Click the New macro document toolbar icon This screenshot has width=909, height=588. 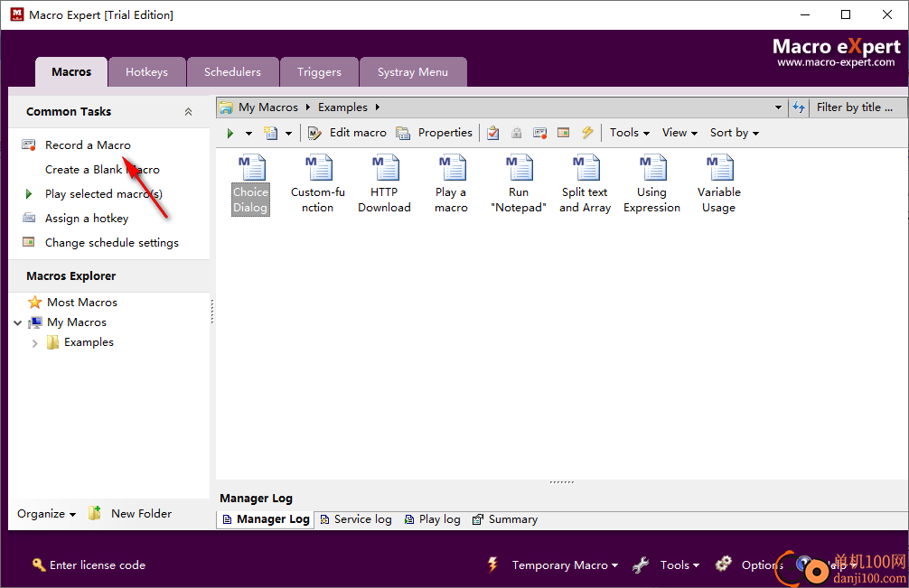pos(271,134)
